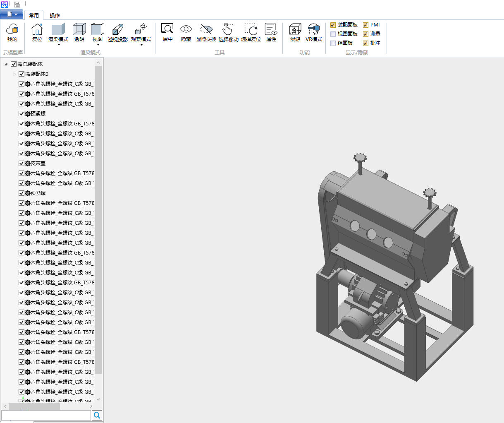Image resolution: width=504 pixels, height=423 pixels.
Task: Click the 隐藏 hide eye icon
Action: tap(186, 32)
